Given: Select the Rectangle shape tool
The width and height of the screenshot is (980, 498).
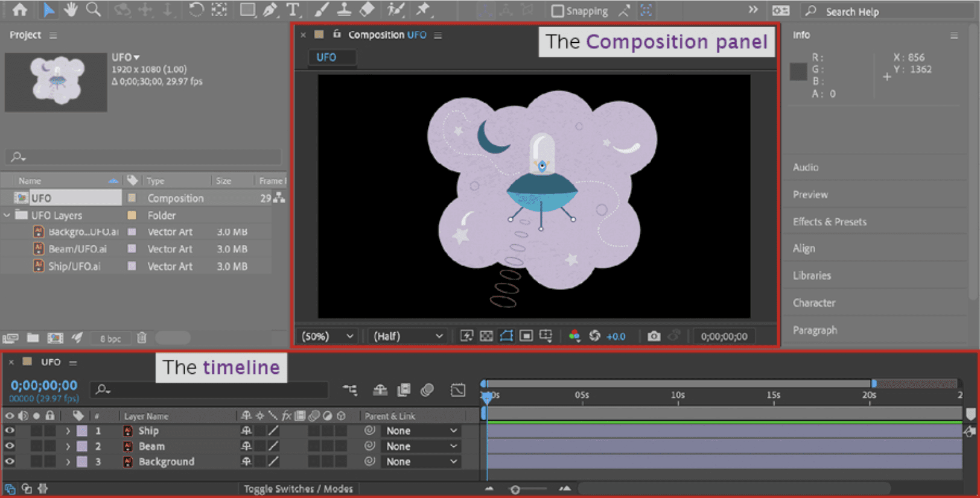Looking at the screenshot, I should pos(247,10).
